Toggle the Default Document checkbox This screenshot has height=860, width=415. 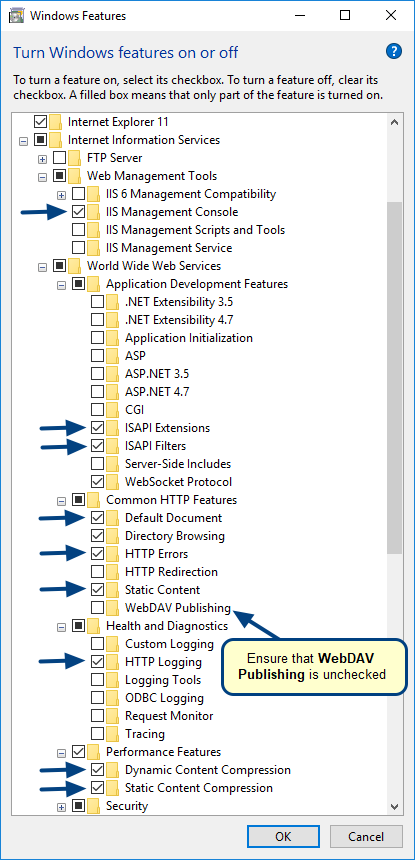click(98, 518)
